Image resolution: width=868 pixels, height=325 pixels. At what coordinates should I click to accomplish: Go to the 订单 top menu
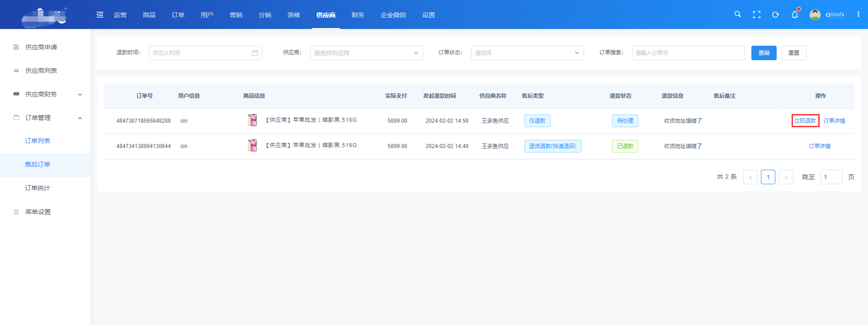tap(178, 15)
